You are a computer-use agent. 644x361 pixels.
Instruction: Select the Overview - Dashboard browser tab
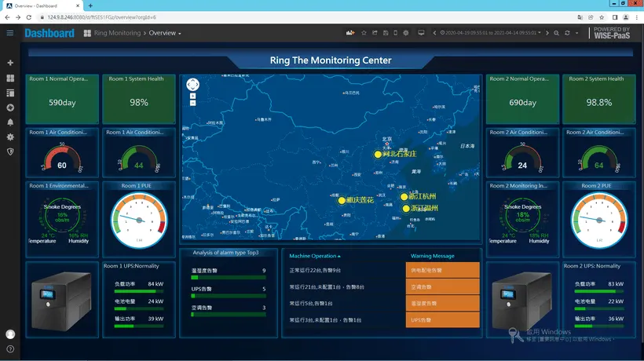point(41,5)
